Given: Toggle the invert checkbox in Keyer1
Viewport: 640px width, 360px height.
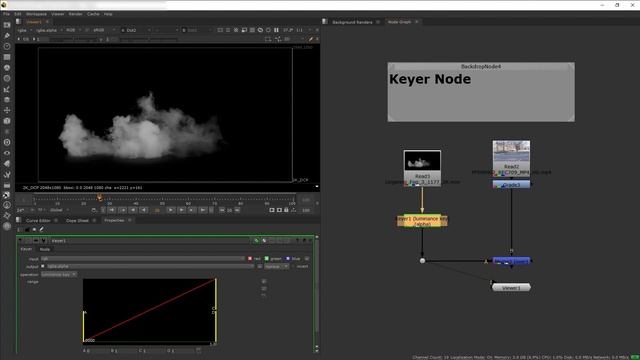Looking at the screenshot, I should [x=293, y=267].
